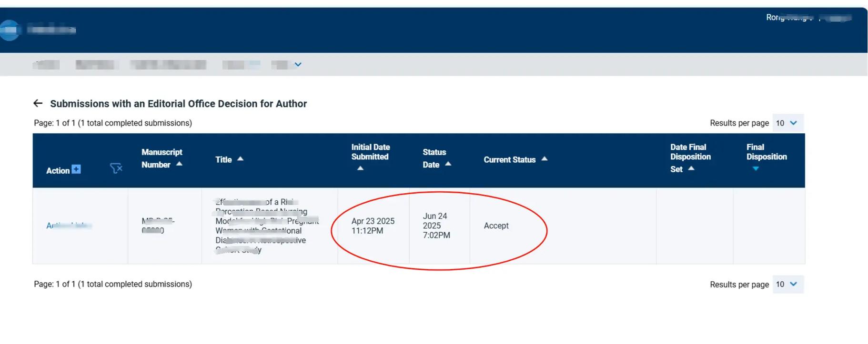The image size is (868, 344).
Task: Click the Action column header
Action: click(x=58, y=170)
